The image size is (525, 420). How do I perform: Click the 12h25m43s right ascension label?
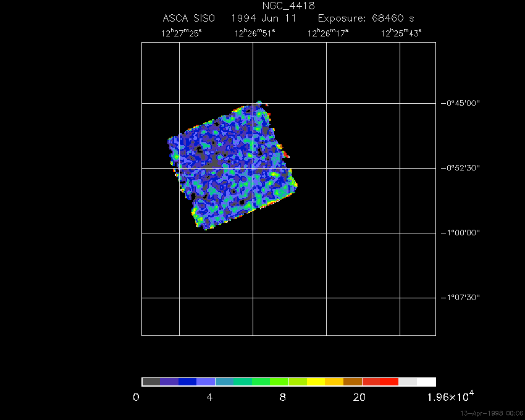(401, 33)
